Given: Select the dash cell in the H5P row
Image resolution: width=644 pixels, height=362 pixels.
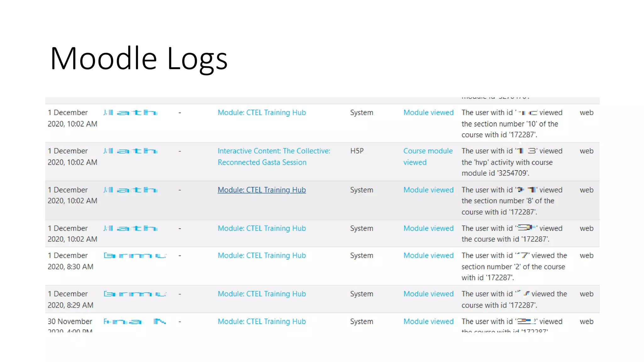Looking at the screenshot, I should pyautogui.click(x=180, y=151).
